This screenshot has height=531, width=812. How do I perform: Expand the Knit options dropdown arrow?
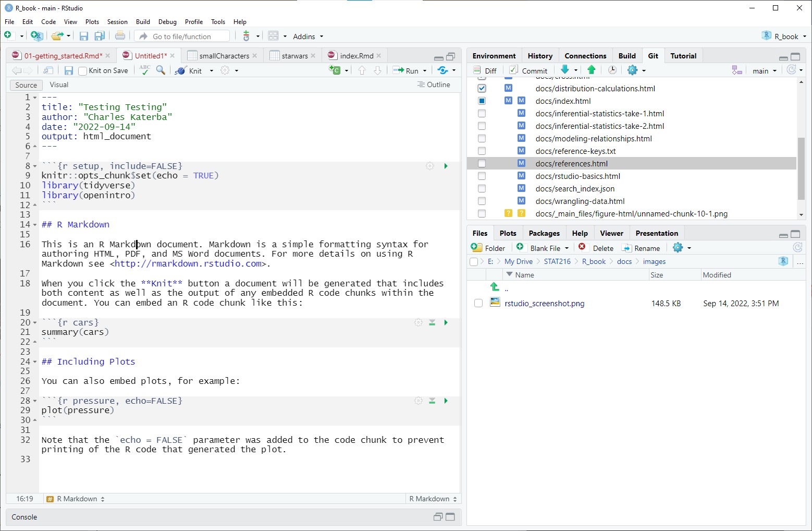(x=212, y=71)
